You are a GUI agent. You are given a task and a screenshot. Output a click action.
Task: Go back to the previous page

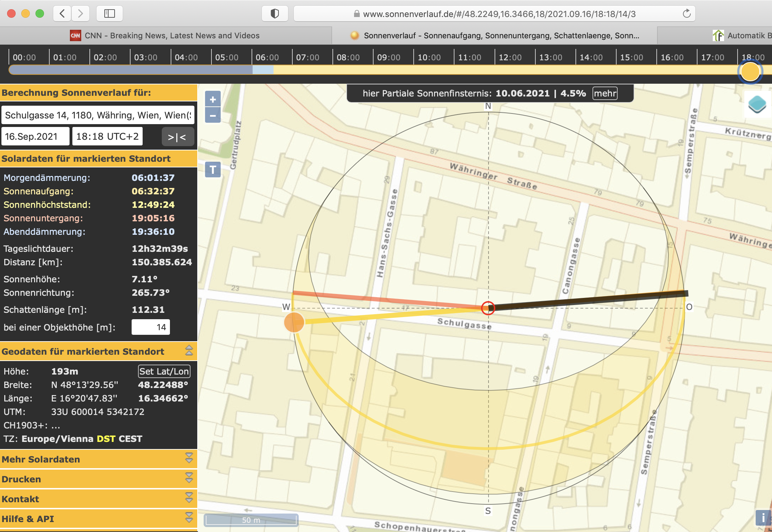point(62,14)
